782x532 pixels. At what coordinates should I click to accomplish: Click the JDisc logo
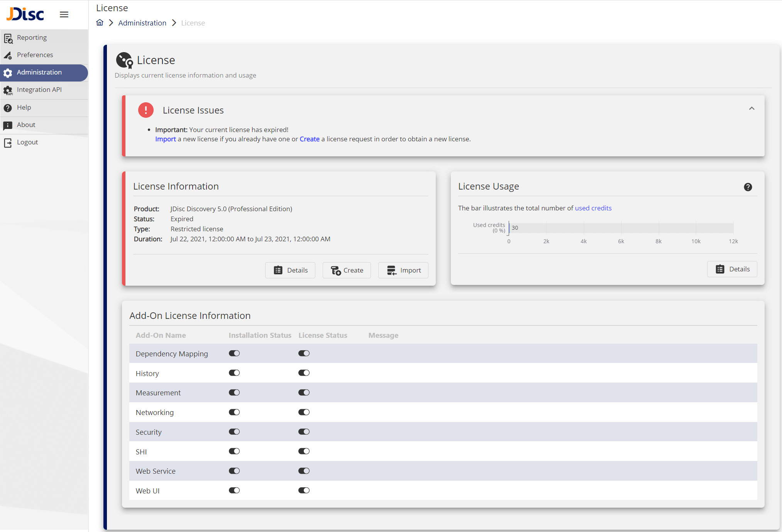click(x=25, y=14)
